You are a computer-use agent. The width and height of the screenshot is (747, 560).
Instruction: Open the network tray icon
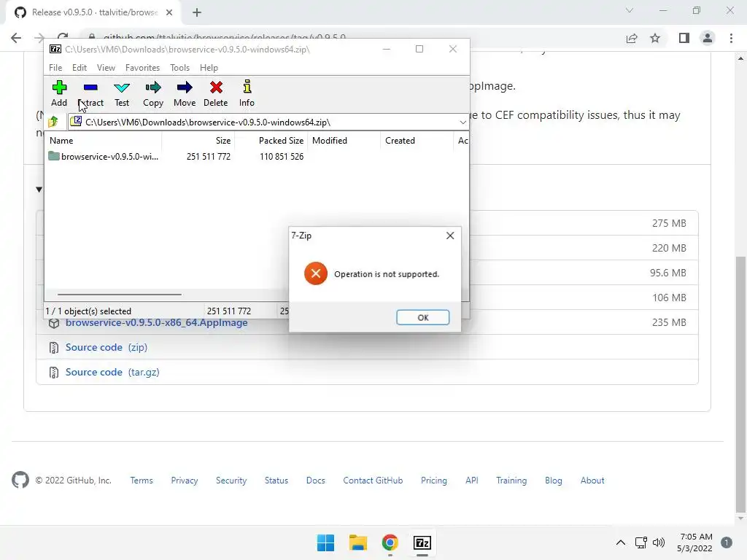pyautogui.click(x=640, y=542)
